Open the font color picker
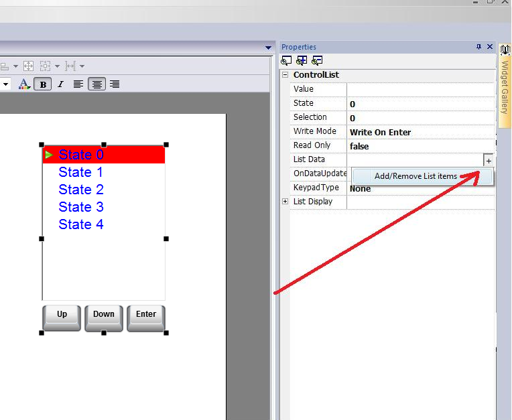 coord(24,84)
